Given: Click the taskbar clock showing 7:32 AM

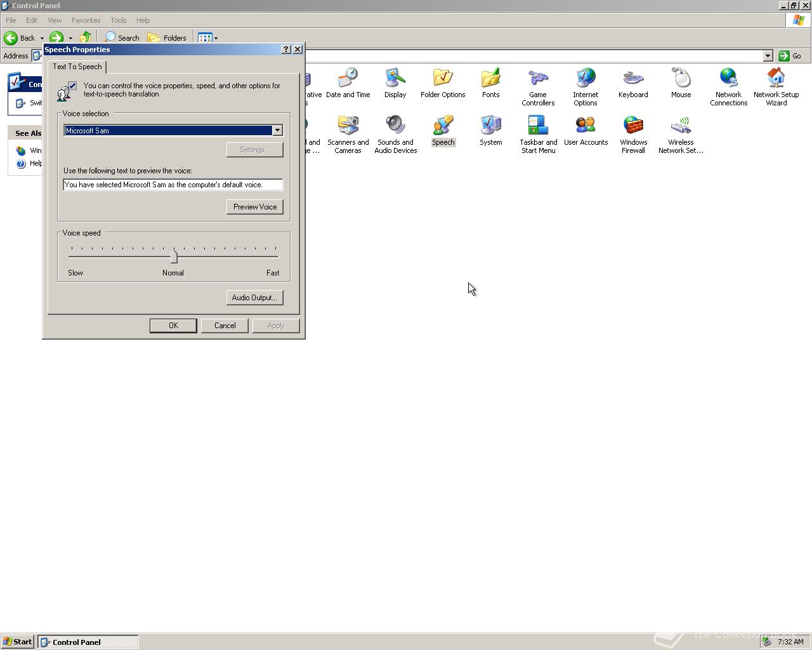Looking at the screenshot, I should (790, 642).
